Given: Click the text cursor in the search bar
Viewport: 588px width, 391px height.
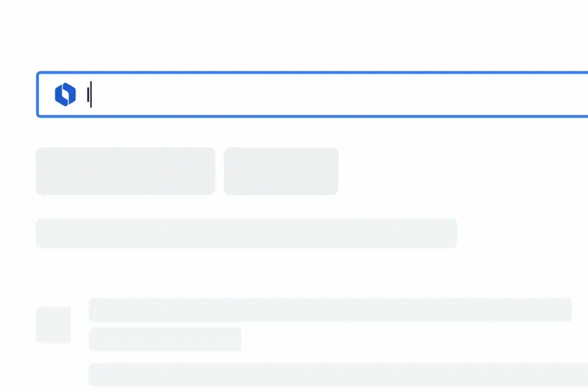Looking at the screenshot, I should [x=90, y=94].
